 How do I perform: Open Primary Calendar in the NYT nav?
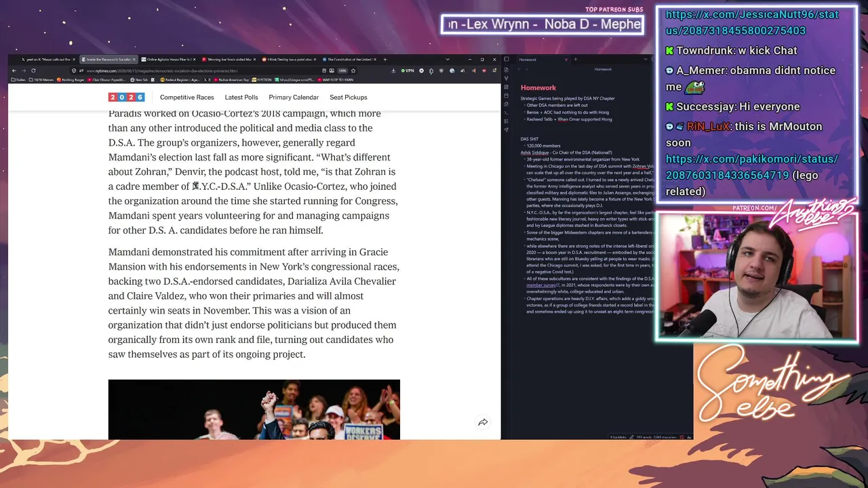coord(294,97)
